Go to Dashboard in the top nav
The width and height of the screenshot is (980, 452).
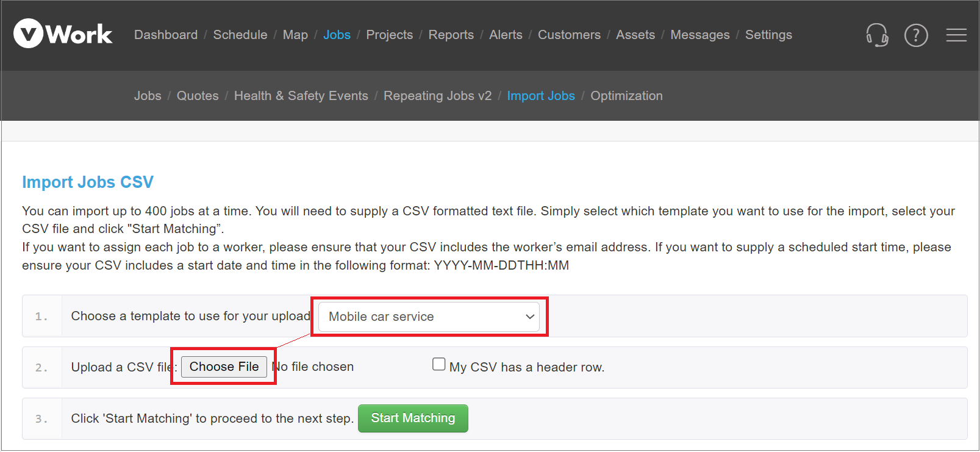coord(166,35)
